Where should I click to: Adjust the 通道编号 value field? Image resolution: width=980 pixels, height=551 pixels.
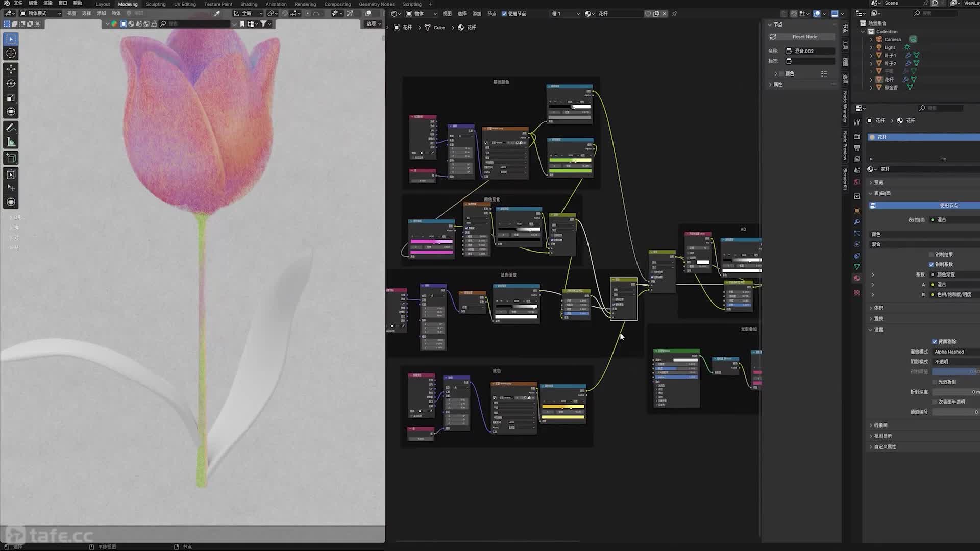(956, 412)
